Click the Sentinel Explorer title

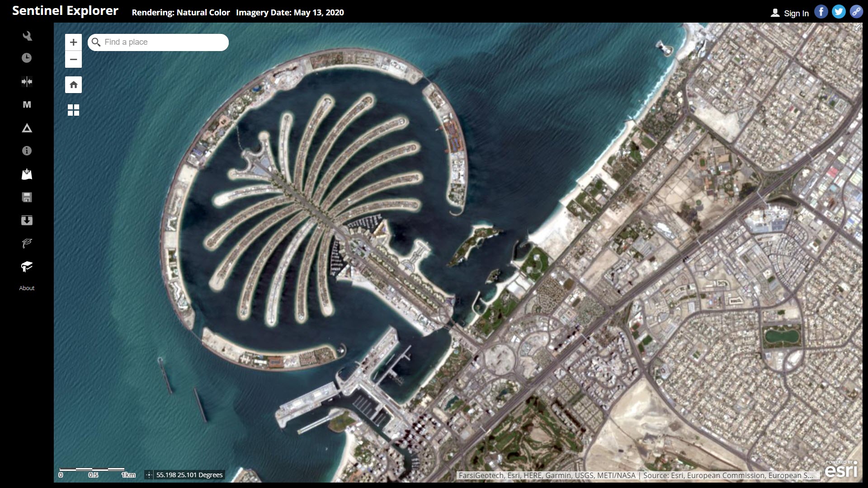pos(65,11)
